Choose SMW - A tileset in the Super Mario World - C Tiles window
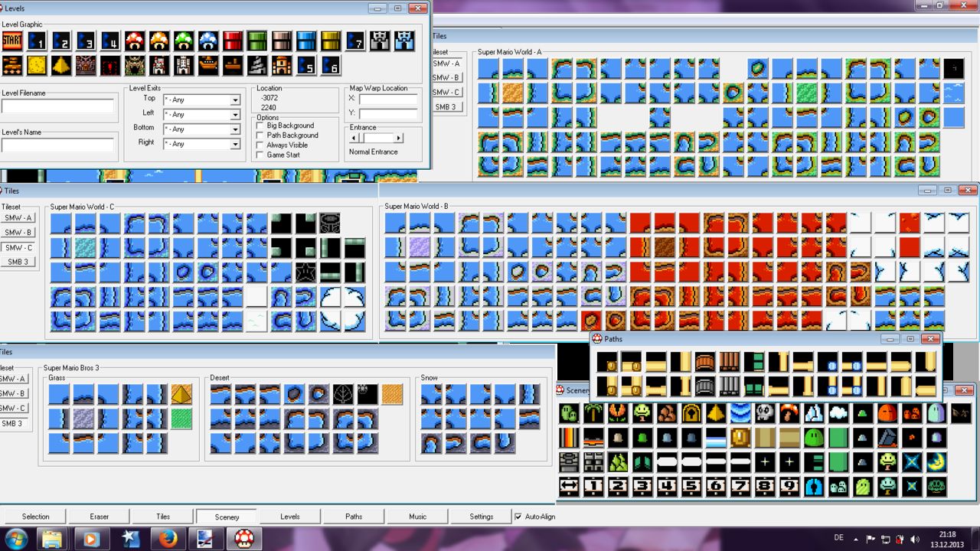The width and height of the screenshot is (980, 551). point(18,218)
